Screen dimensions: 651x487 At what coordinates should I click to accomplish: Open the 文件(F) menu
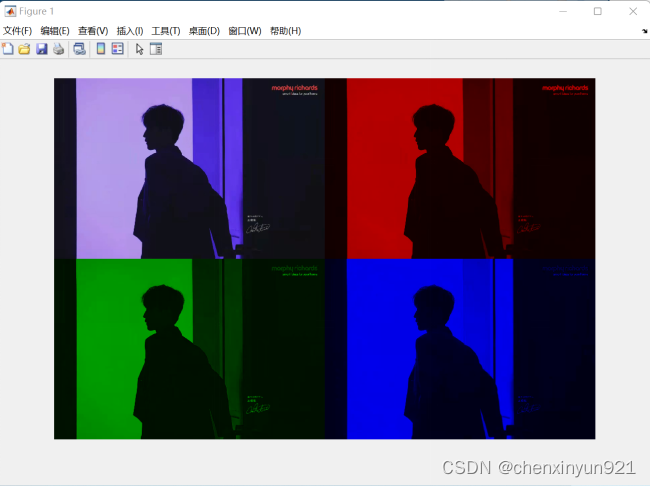click(x=17, y=31)
